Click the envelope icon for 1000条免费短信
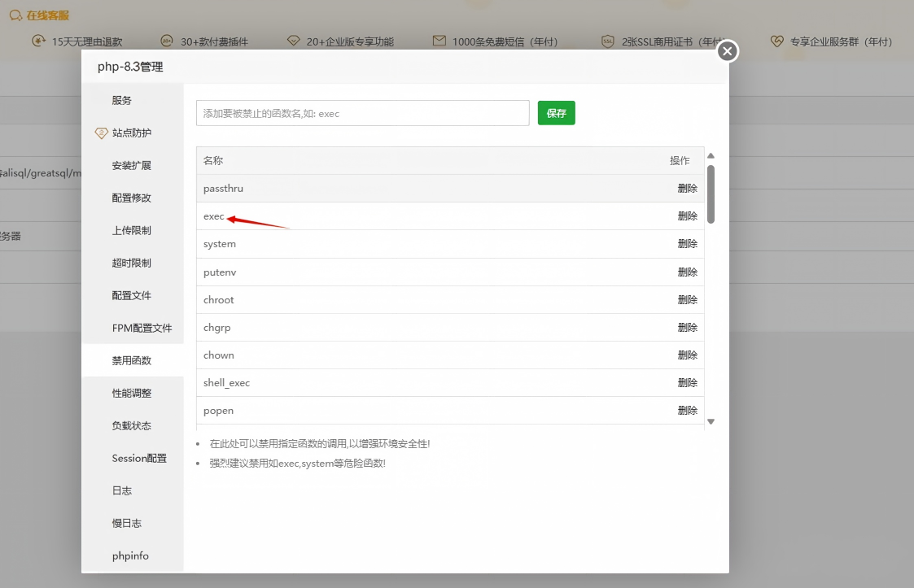The width and height of the screenshot is (914, 588). coord(440,41)
